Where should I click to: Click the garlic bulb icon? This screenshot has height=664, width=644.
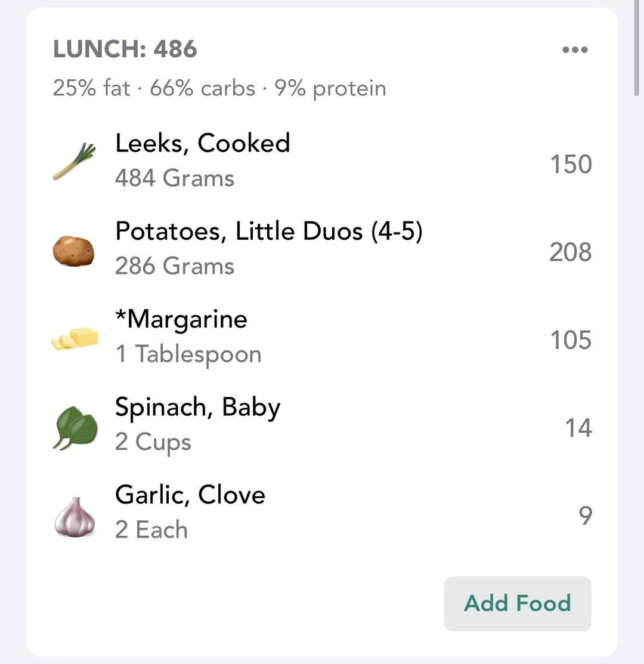point(74,515)
